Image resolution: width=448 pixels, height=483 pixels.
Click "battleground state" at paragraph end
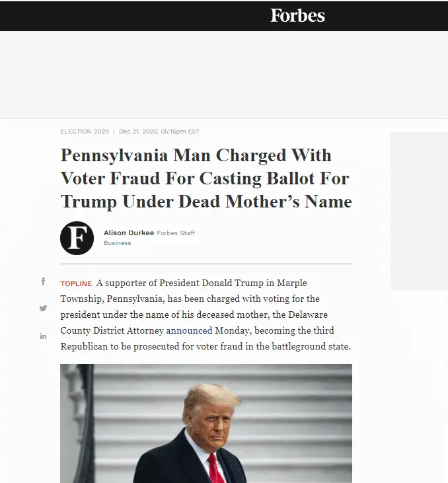[x=309, y=346]
